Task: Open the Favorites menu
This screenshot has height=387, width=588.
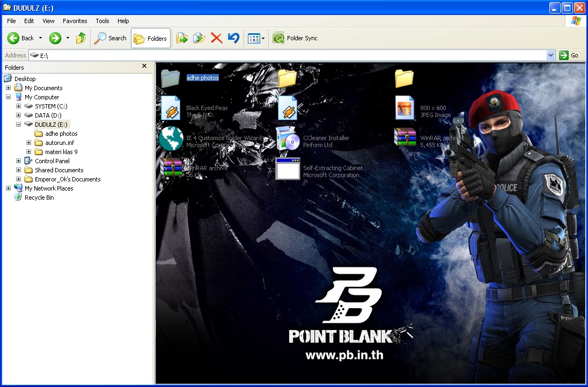Action: click(x=75, y=21)
